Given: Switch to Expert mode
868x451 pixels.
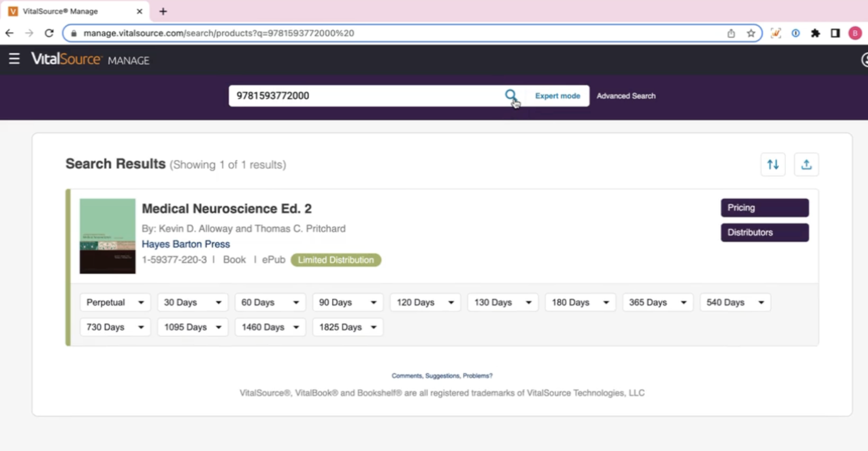Looking at the screenshot, I should click(x=557, y=96).
